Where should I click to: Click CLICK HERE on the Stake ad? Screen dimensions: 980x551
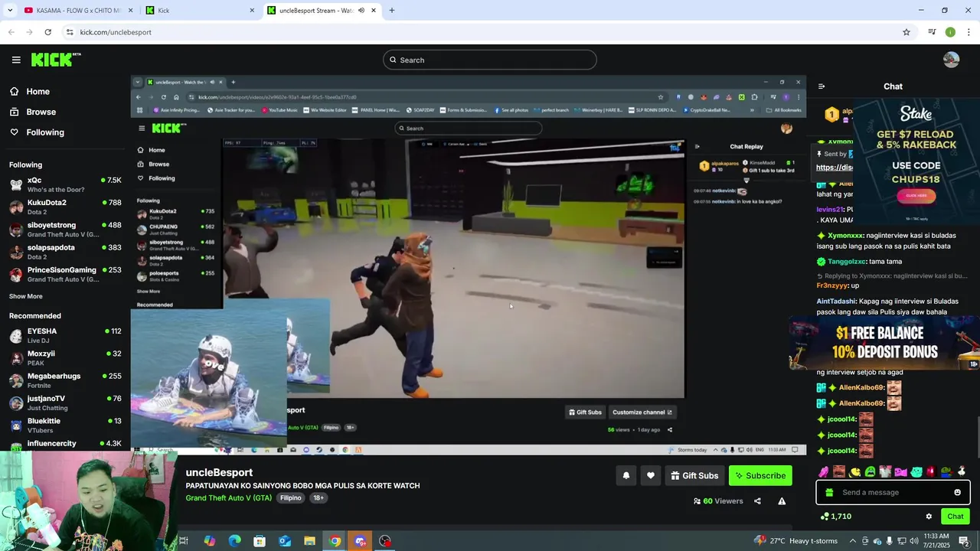[x=916, y=196]
